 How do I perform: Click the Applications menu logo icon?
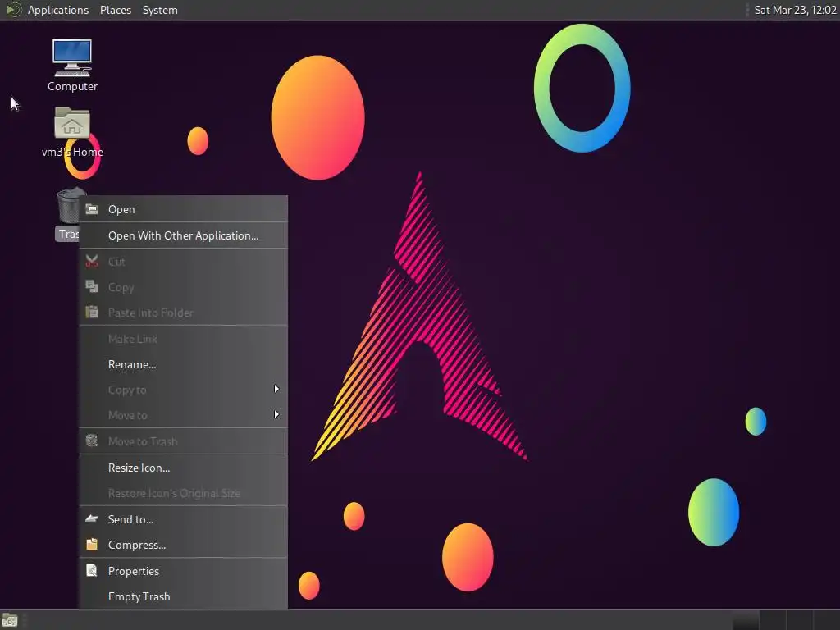click(x=13, y=10)
